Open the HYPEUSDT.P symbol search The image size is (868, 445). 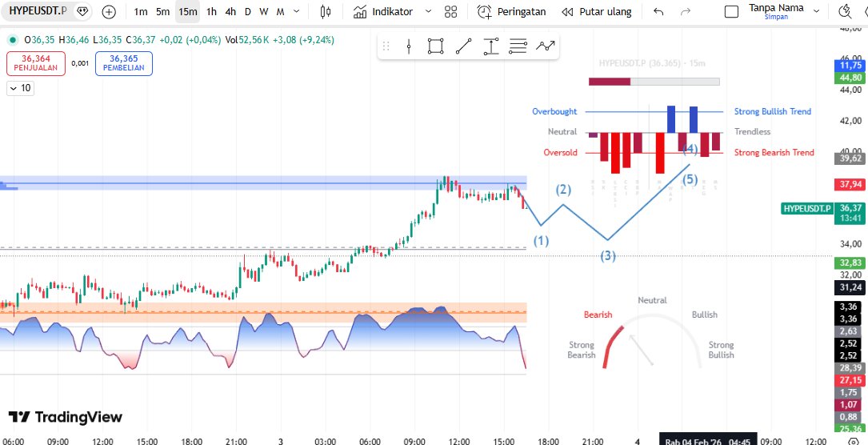pos(38,11)
